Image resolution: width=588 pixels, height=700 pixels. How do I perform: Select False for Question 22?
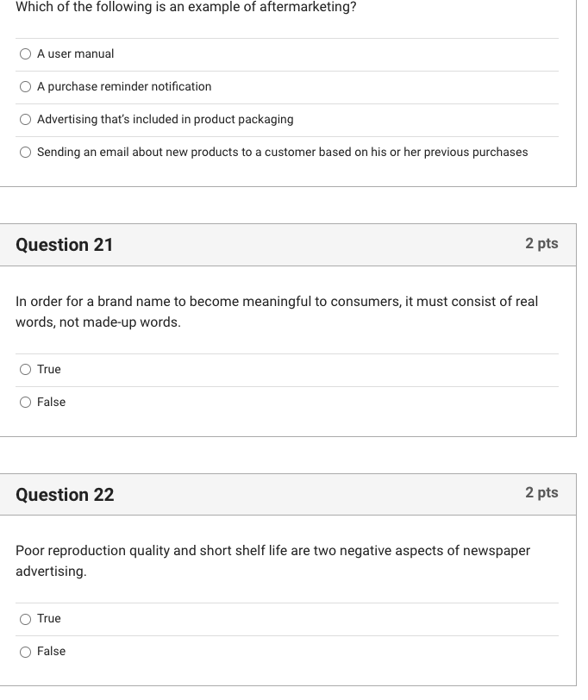click(25, 651)
